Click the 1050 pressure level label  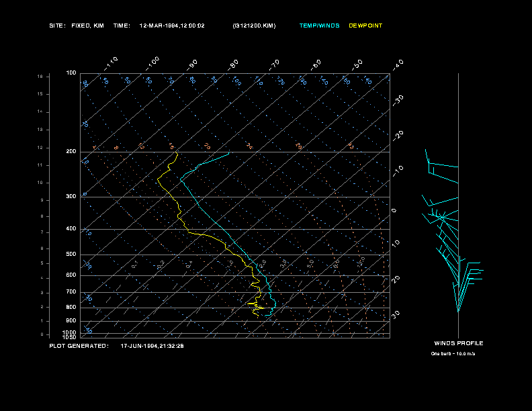coord(70,337)
